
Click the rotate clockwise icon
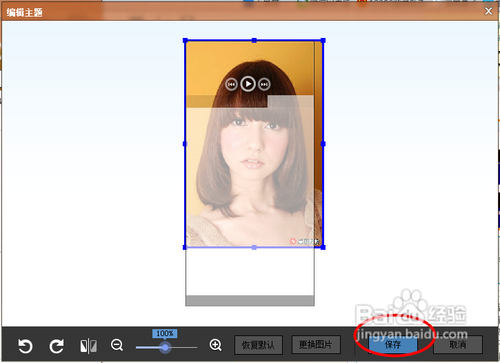coord(57,346)
